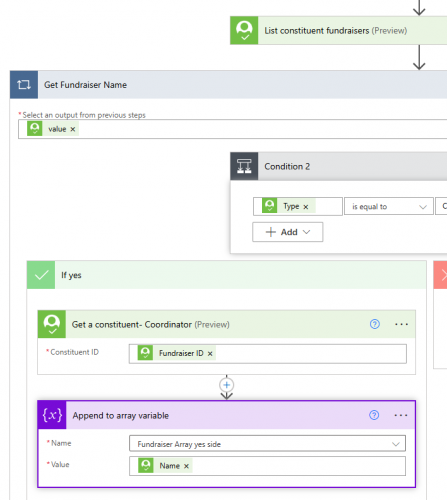Insert a new step with the plus circle

click(x=227, y=385)
